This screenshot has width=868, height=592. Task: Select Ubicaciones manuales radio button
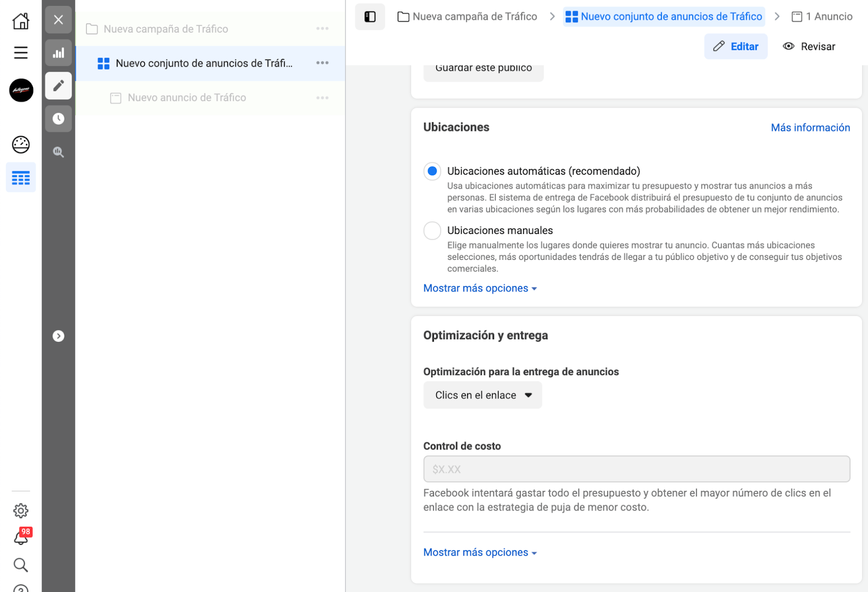[x=432, y=231]
